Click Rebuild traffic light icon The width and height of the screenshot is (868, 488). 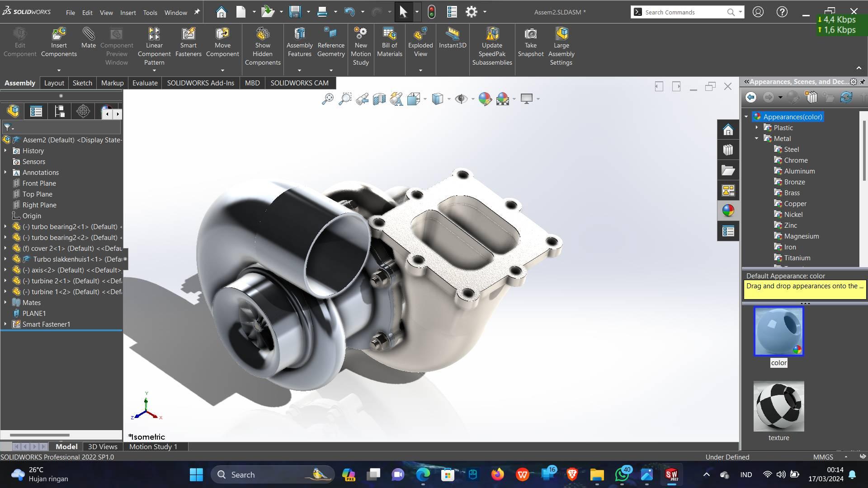(432, 12)
